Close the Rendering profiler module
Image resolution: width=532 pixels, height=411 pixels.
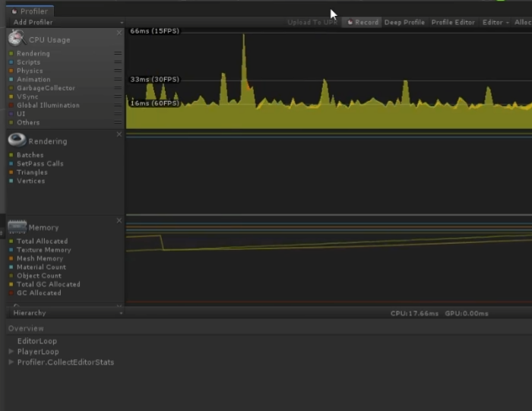pyautogui.click(x=119, y=134)
